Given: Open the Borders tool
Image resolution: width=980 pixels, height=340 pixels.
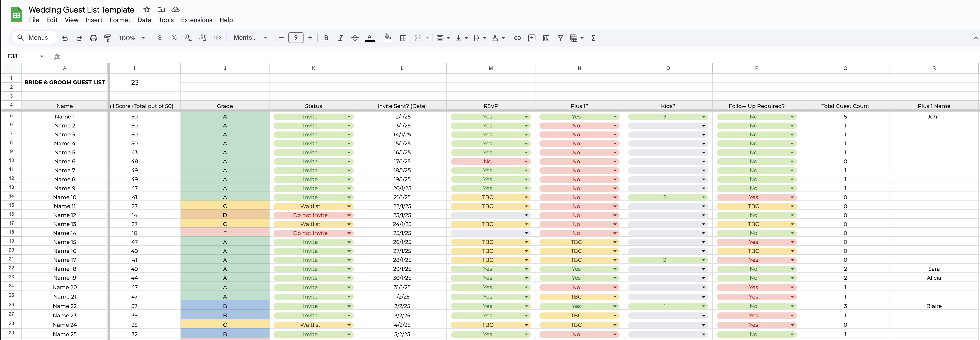Looking at the screenshot, I should click(x=403, y=38).
